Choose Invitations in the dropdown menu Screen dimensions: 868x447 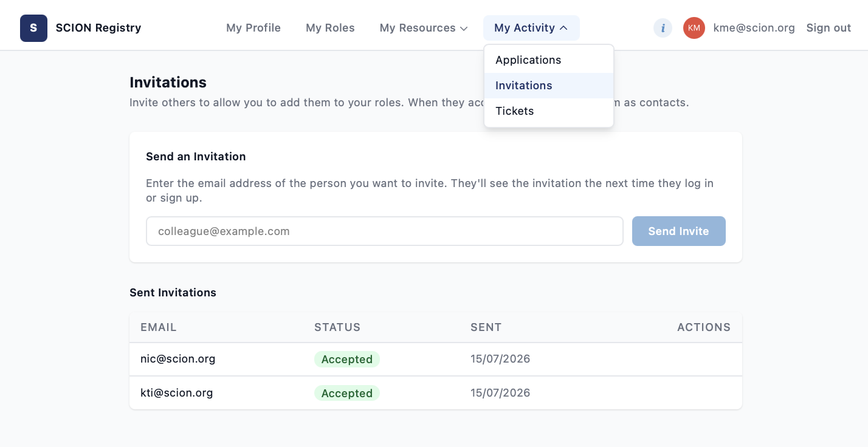(549, 86)
